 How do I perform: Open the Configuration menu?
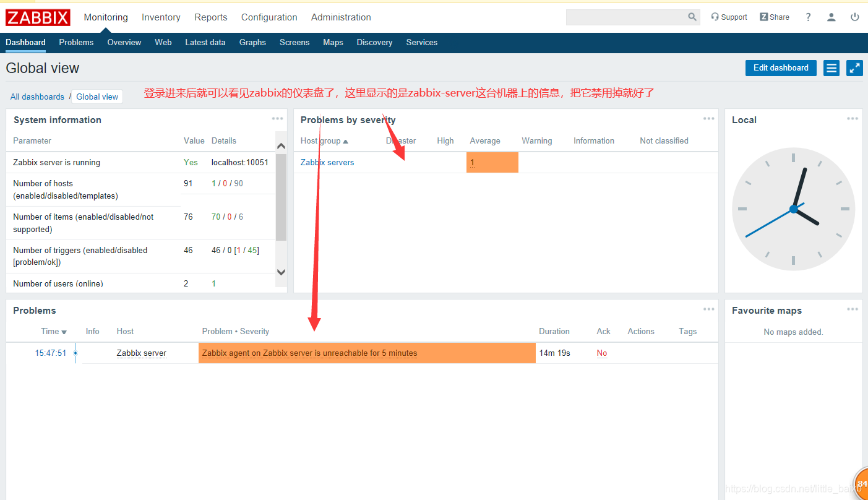click(x=269, y=17)
